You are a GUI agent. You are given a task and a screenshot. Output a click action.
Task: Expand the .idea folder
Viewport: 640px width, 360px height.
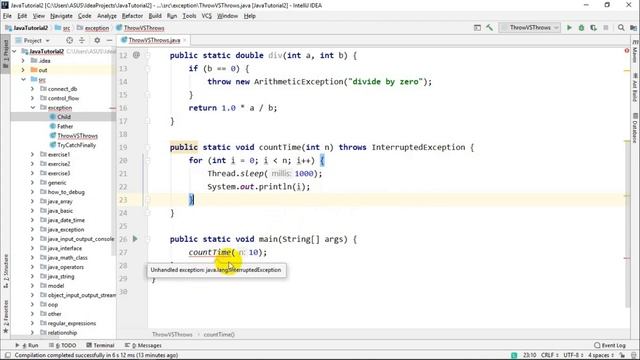[23, 60]
